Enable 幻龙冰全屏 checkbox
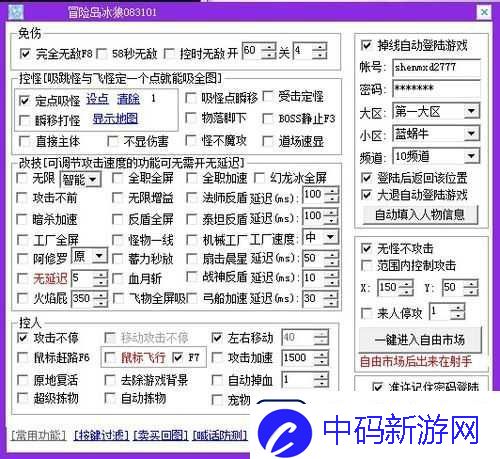Screen dimensions: 500x459 point(259,178)
